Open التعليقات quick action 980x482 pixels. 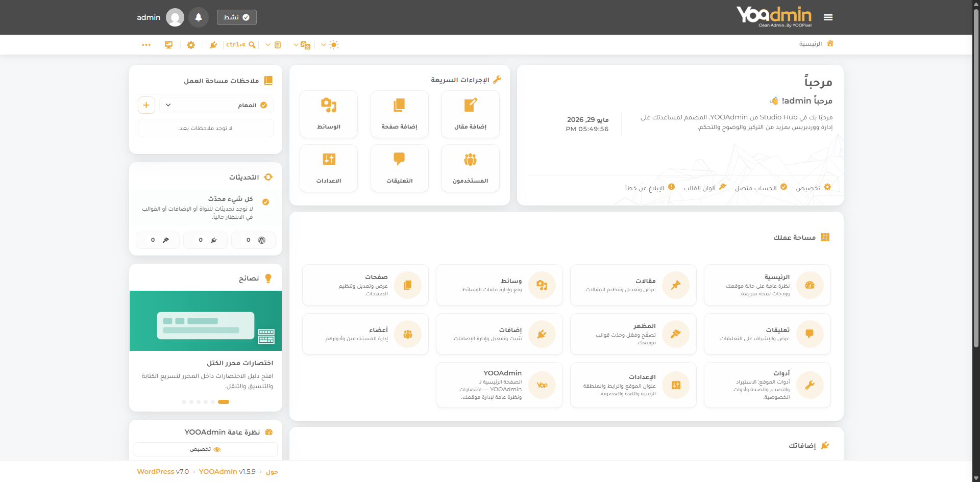coord(399,168)
